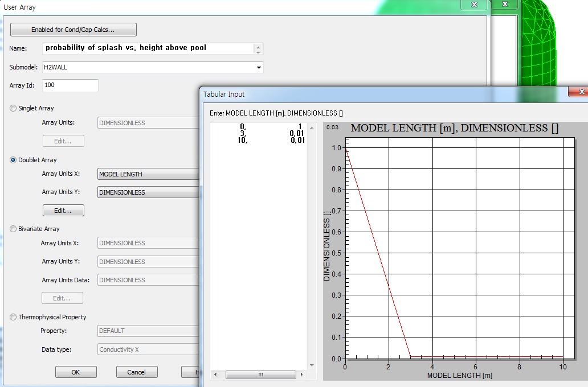Confirm with the OK button
This screenshot has width=588, height=387.
tap(76, 372)
